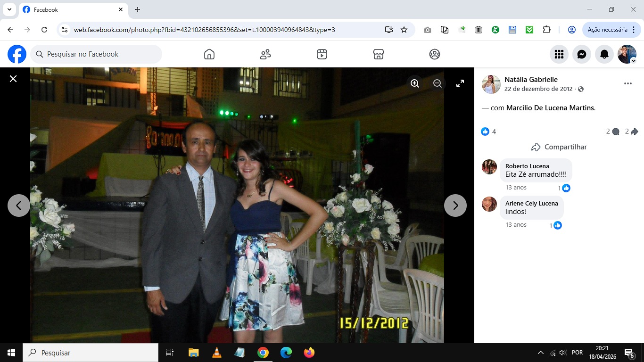Open the Reels video tab

point(322,54)
